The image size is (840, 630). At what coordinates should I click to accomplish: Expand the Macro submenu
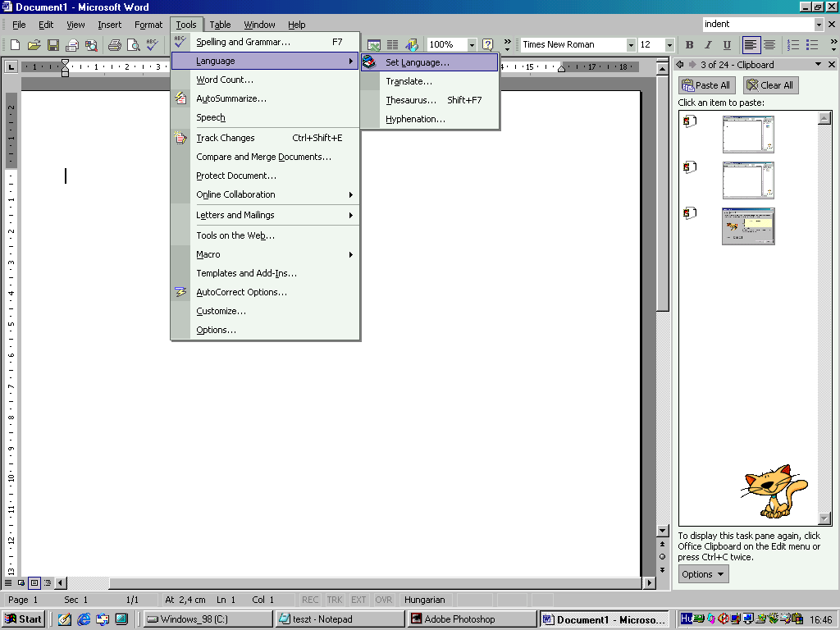265,254
